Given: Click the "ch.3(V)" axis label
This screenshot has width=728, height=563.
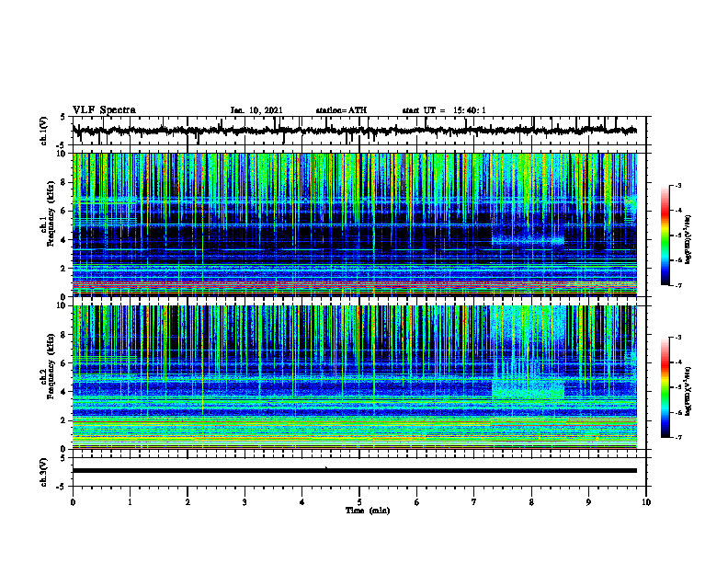Looking at the screenshot, I should [x=44, y=472].
